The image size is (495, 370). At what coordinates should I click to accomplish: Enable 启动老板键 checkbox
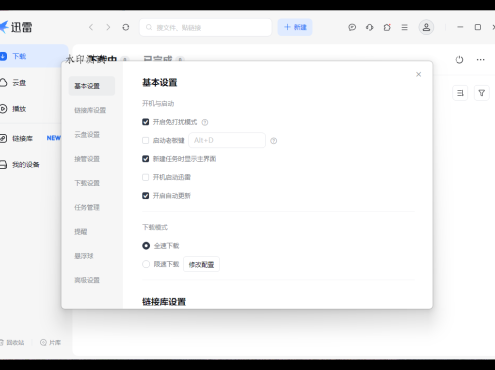tap(145, 140)
